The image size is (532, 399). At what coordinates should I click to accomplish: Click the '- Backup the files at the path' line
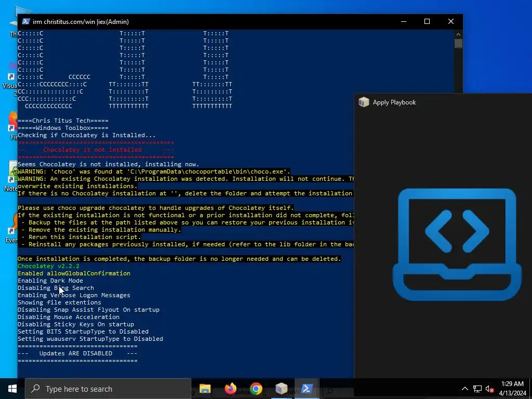click(185, 222)
